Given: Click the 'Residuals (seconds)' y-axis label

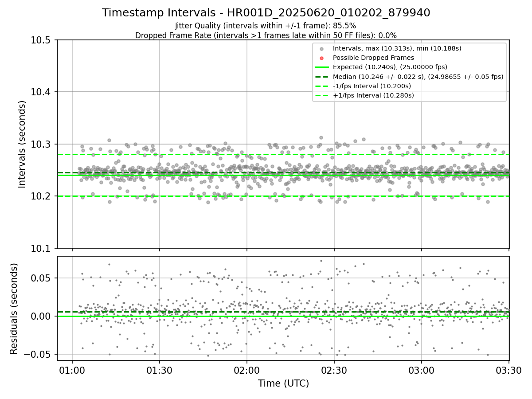Looking at the screenshot, I should coord(14,309).
